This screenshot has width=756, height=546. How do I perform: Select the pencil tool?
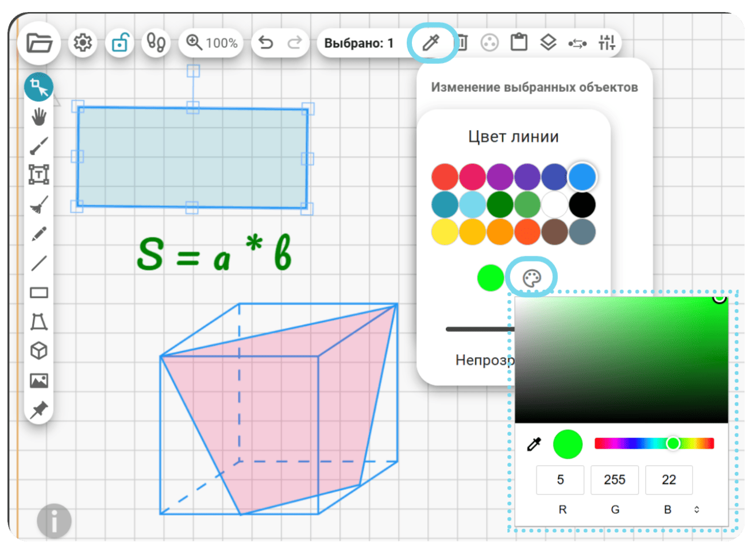pos(39,234)
